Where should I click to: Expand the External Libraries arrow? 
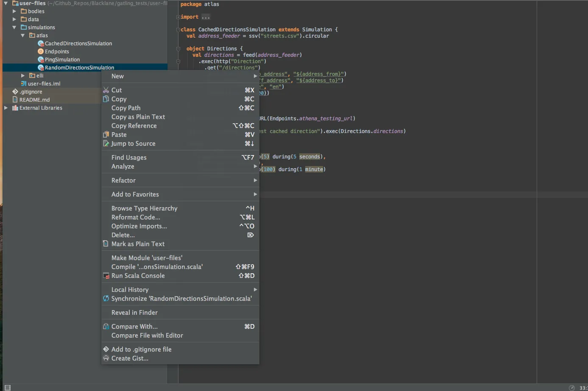(x=6, y=108)
